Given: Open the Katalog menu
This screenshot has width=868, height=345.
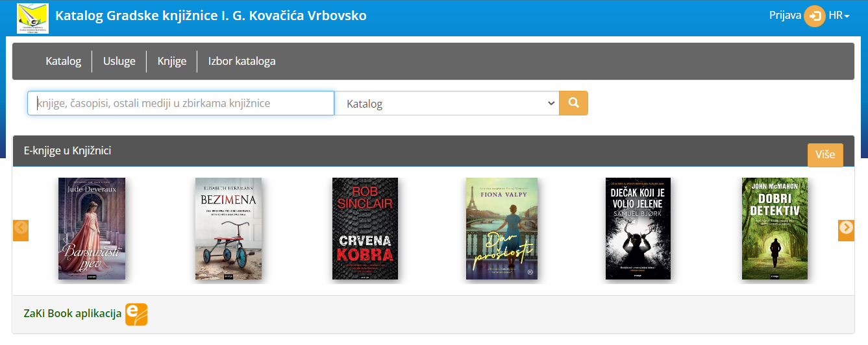Looking at the screenshot, I should pyautogui.click(x=63, y=62).
